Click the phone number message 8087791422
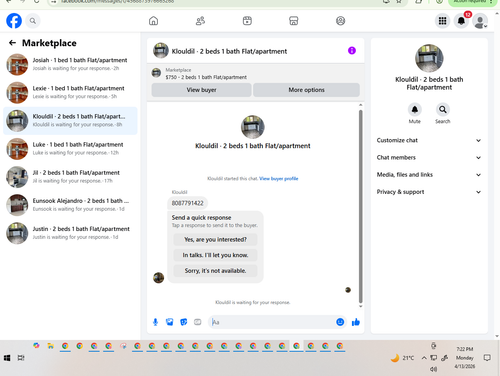Image resolution: width=500 pixels, height=376 pixels. click(x=187, y=203)
